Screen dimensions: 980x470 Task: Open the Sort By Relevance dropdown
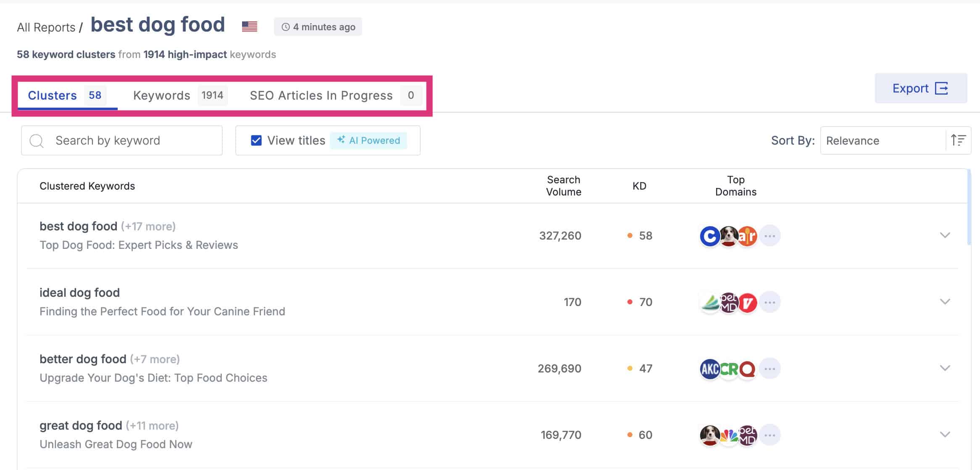click(x=883, y=140)
